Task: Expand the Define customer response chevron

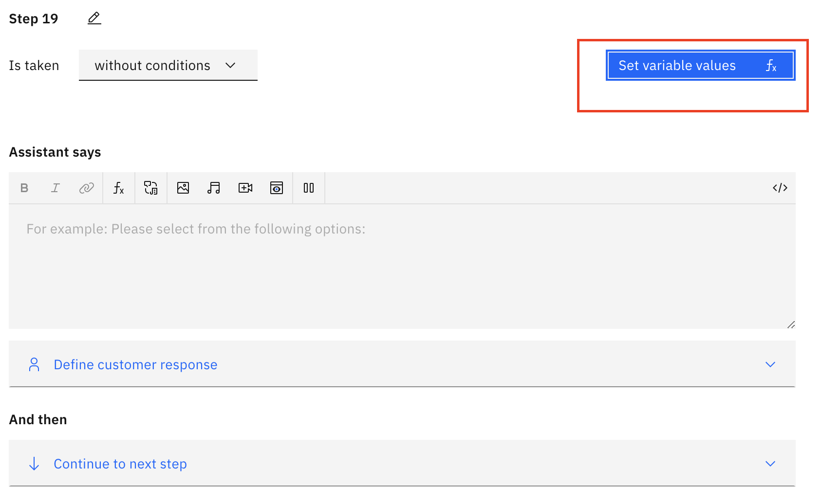Action: click(x=770, y=364)
